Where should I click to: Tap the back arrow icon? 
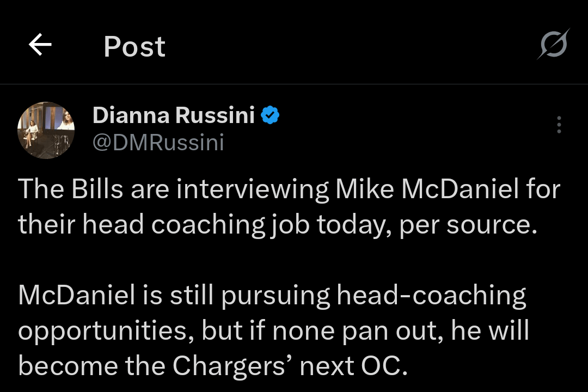pos(40,45)
